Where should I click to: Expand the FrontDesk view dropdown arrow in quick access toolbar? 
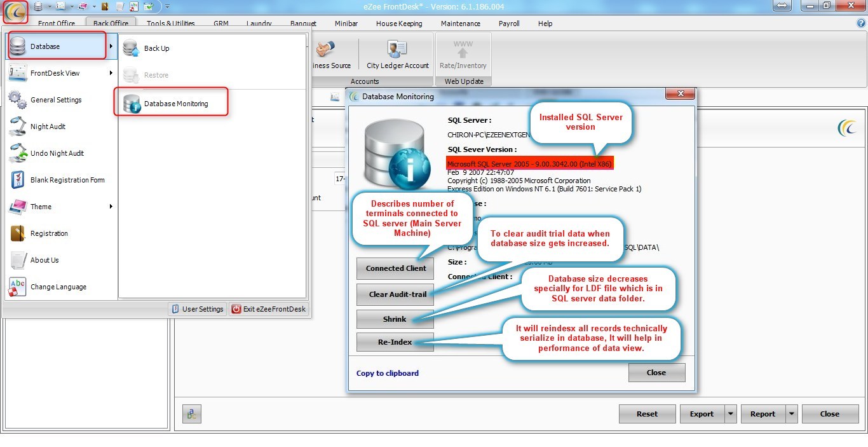pos(72,6)
